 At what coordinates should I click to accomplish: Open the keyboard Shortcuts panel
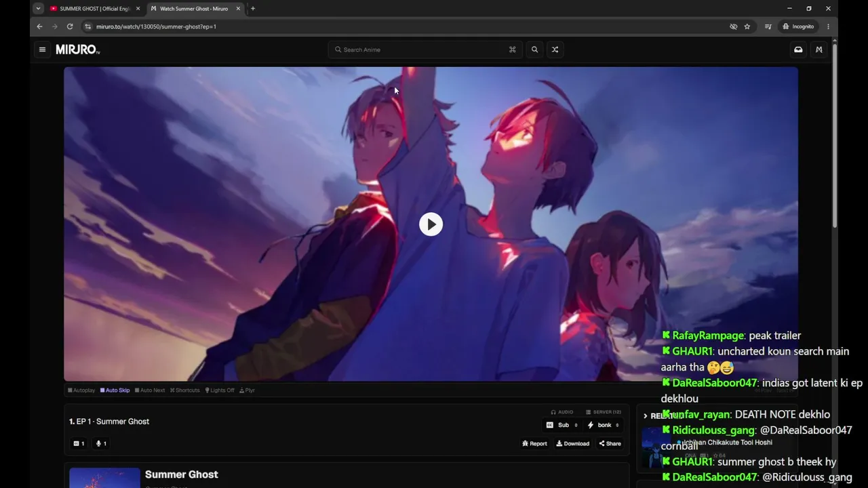(x=184, y=390)
